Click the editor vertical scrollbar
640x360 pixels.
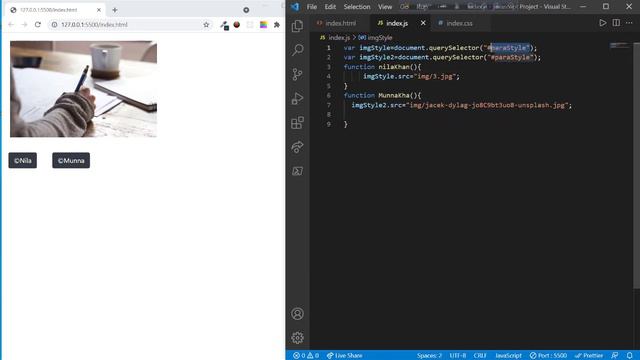(x=636, y=165)
